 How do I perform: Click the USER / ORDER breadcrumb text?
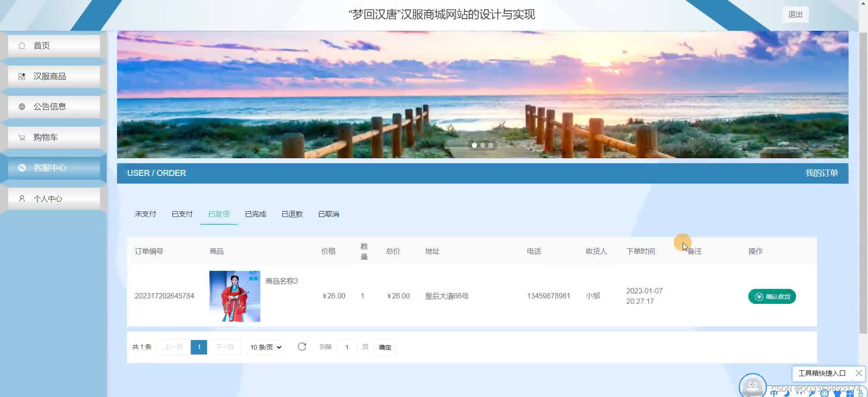(156, 173)
